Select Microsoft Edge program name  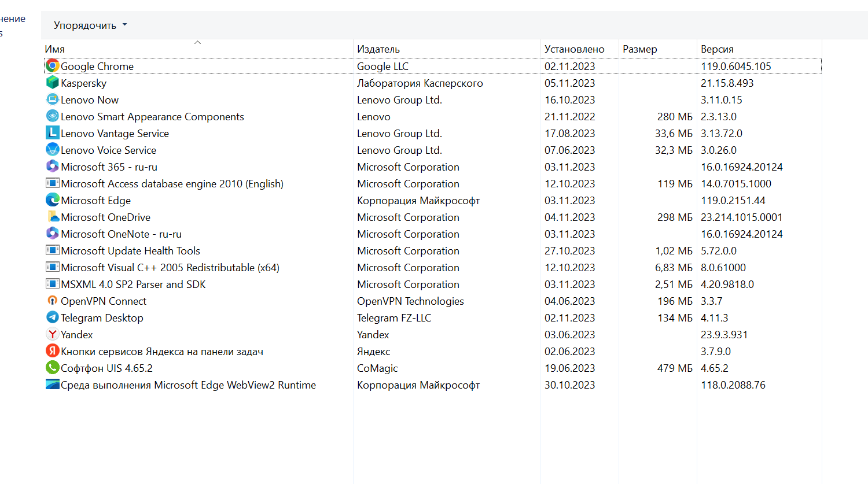(x=95, y=201)
